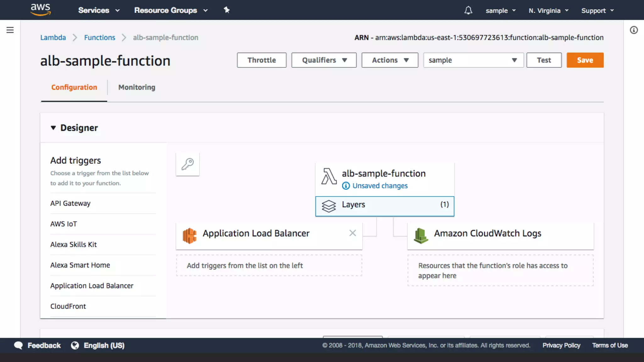Image resolution: width=644 pixels, height=362 pixels.
Task: Remove the Application Load Balancer trigger
Action: [x=353, y=233]
